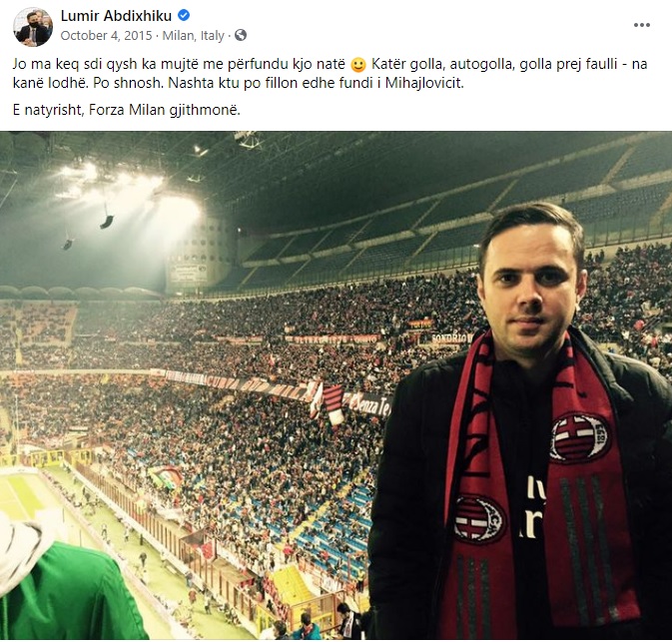Image resolution: width=672 pixels, height=642 pixels.
Task: Click the lower AC Milan crest on the scarf
Action: tap(479, 518)
